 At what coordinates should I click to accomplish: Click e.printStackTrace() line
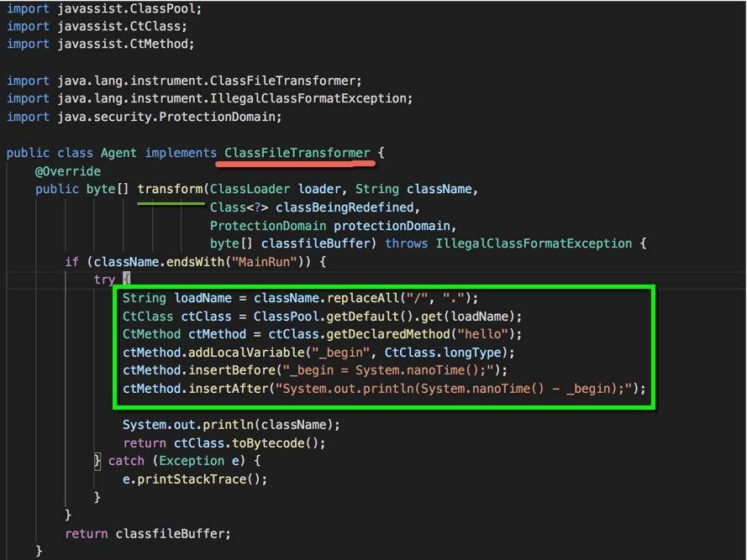(195, 479)
